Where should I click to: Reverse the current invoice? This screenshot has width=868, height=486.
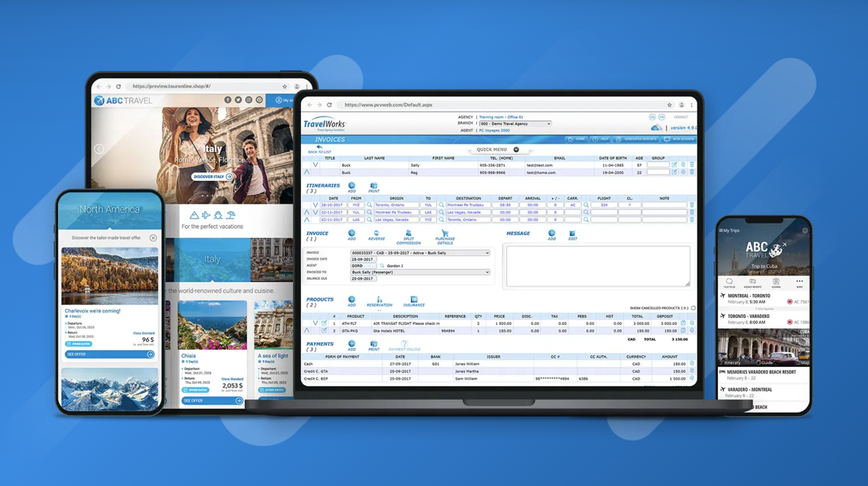[377, 233]
